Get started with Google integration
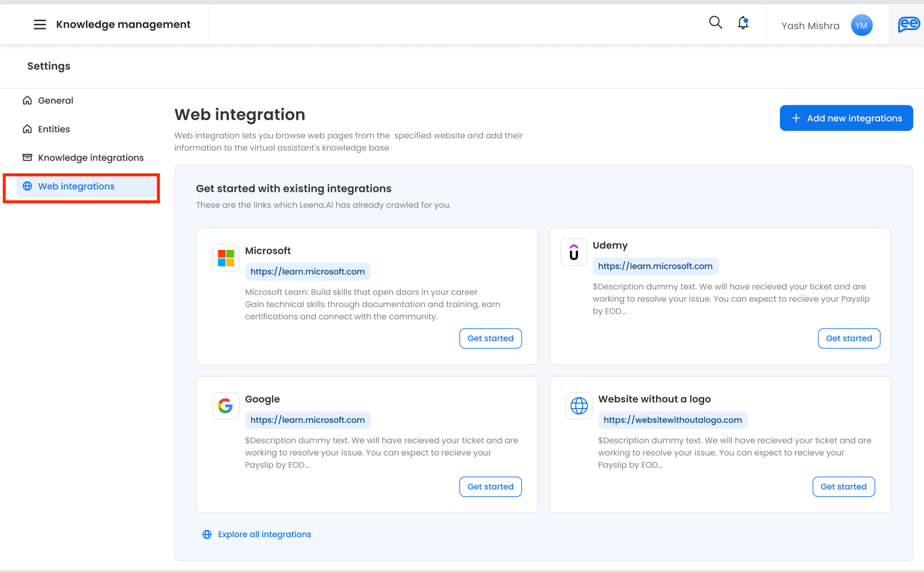924x572 pixels. [490, 487]
